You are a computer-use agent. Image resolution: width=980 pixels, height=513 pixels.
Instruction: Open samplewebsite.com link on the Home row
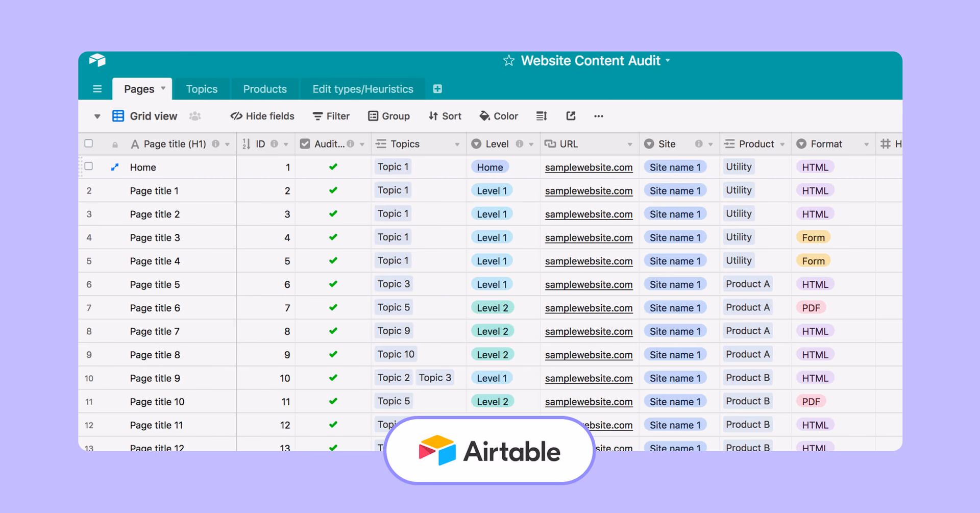point(589,167)
